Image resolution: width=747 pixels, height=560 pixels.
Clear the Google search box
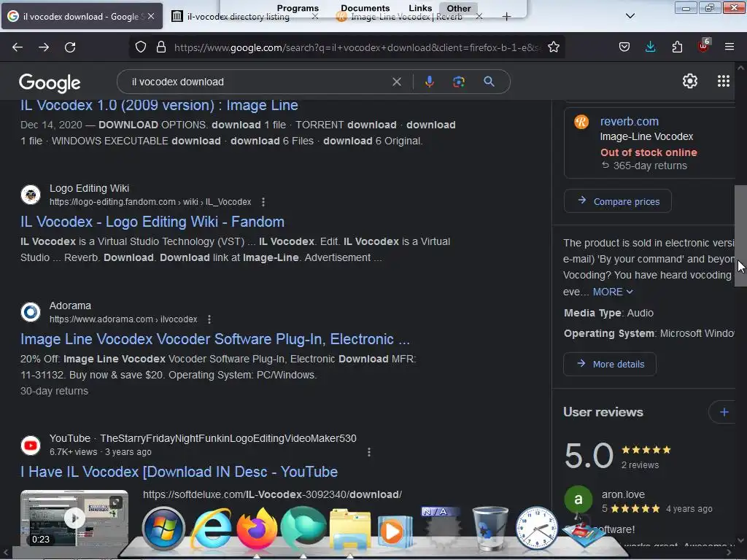point(396,82)
